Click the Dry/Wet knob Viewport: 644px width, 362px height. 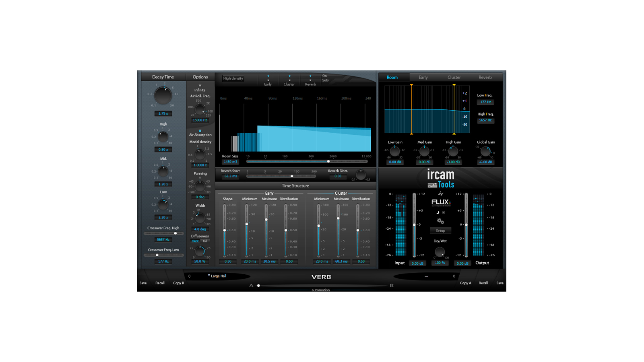click(x=440, y=252)
